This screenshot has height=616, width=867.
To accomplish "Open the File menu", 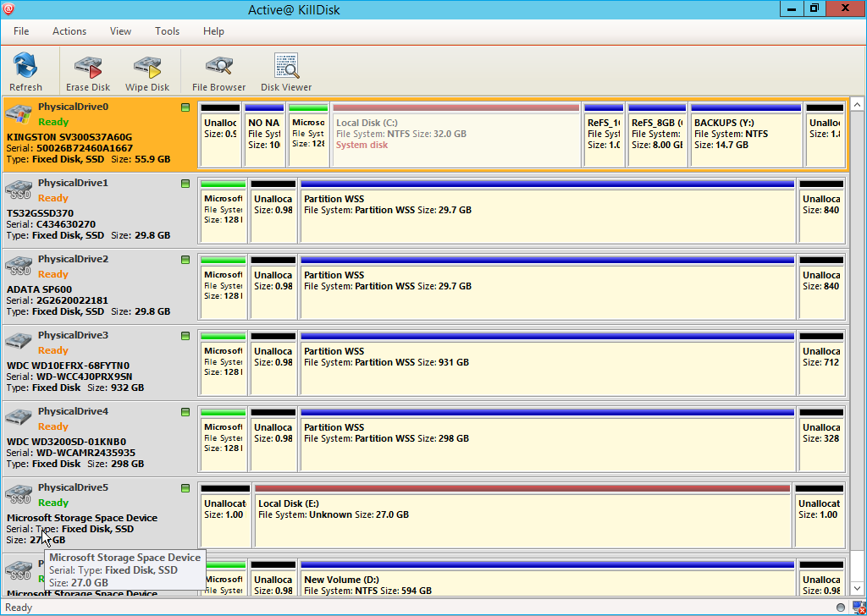I will (x=21, y=31).
